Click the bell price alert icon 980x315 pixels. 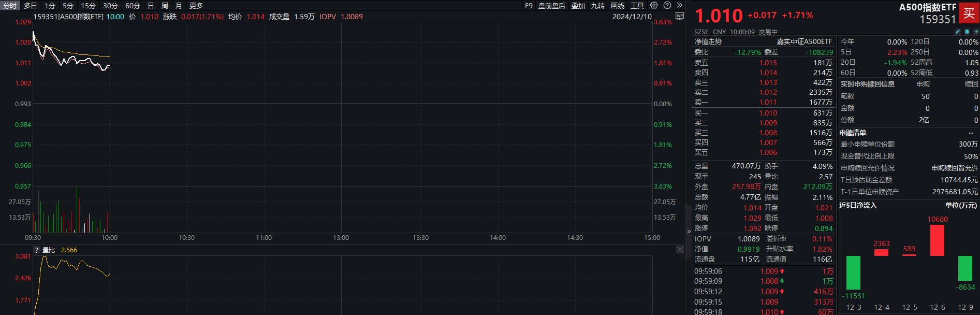tap(967, 32)
